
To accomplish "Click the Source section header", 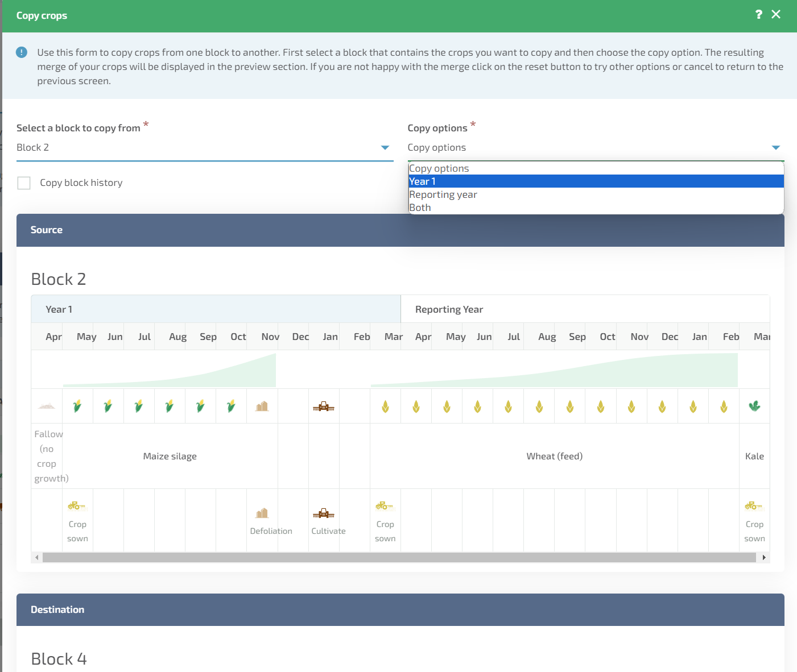I will click(400, 230).
